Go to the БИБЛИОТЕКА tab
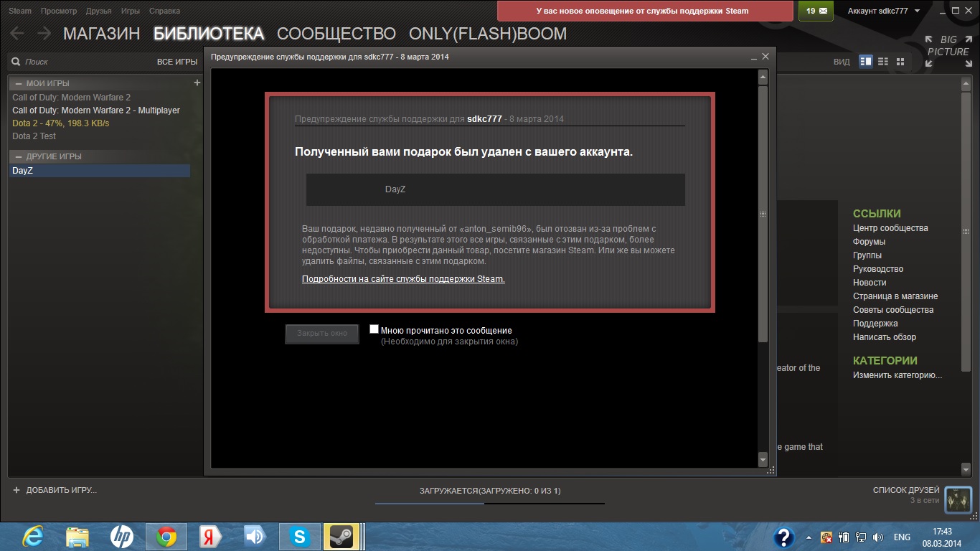980x551 pixels. [209, 34]
